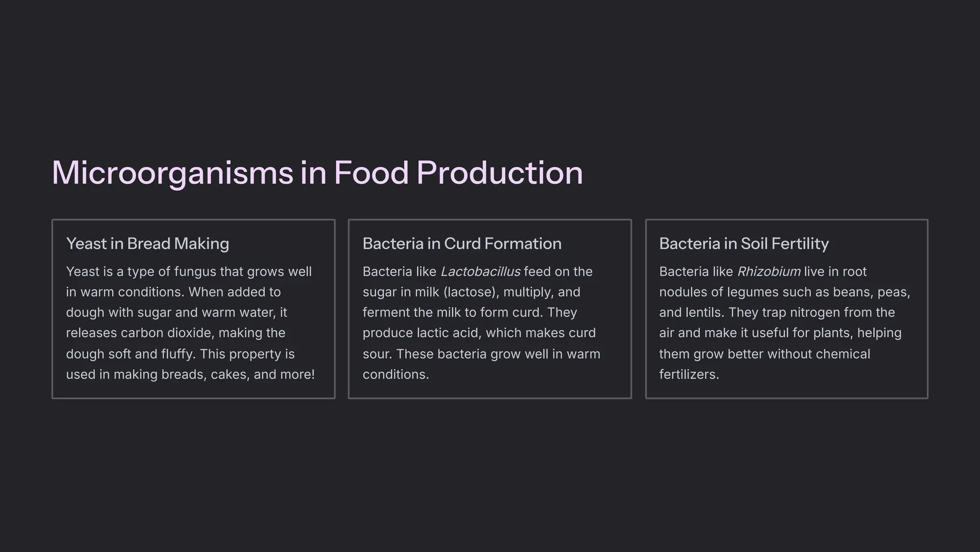Click the word conditions ending the curd card
The image size is (980, 552).
pyautogui.click(x=395, y=375)
